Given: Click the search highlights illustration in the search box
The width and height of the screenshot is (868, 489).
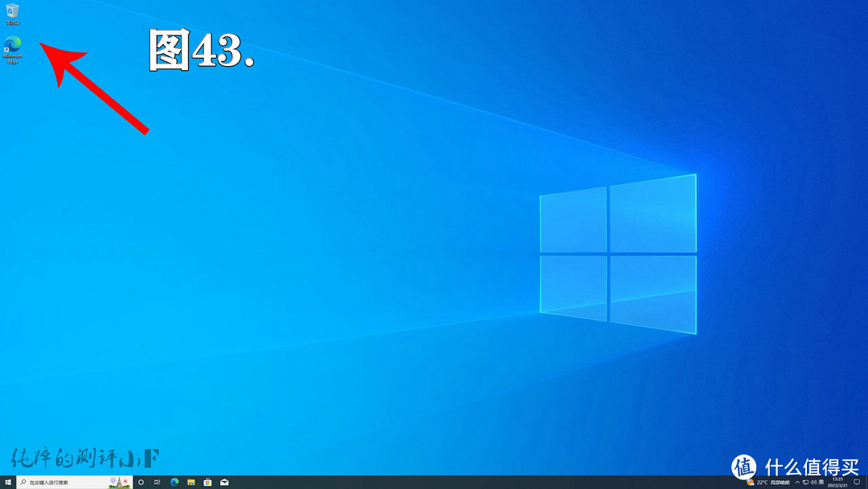Looking at the screenshot, I should 118,483.
